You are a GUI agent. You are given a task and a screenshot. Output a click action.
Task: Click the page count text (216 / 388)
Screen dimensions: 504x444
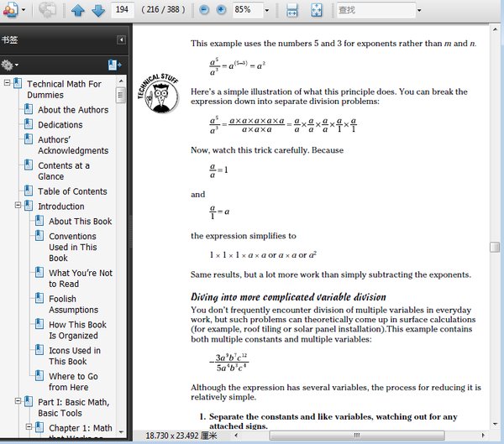[163, 9]
